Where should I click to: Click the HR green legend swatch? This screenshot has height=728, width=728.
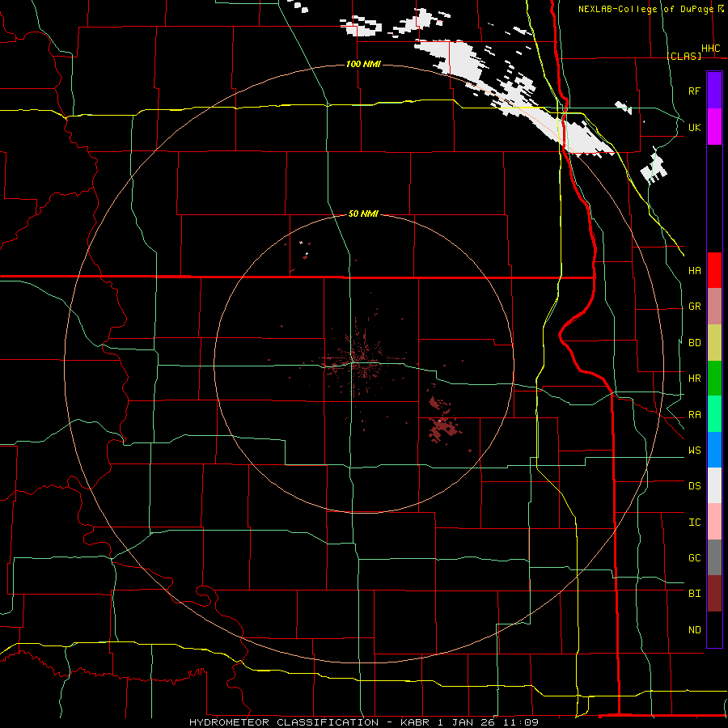tap(714, 379)
